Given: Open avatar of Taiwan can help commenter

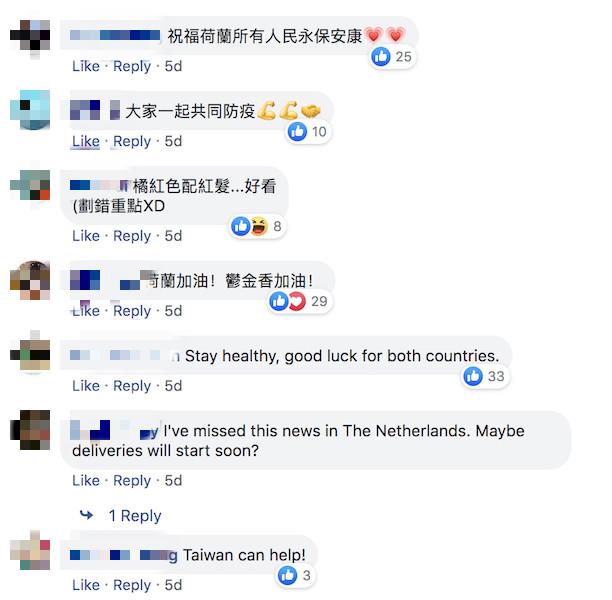Looking at the screenshot, I should tap(30, 550).
